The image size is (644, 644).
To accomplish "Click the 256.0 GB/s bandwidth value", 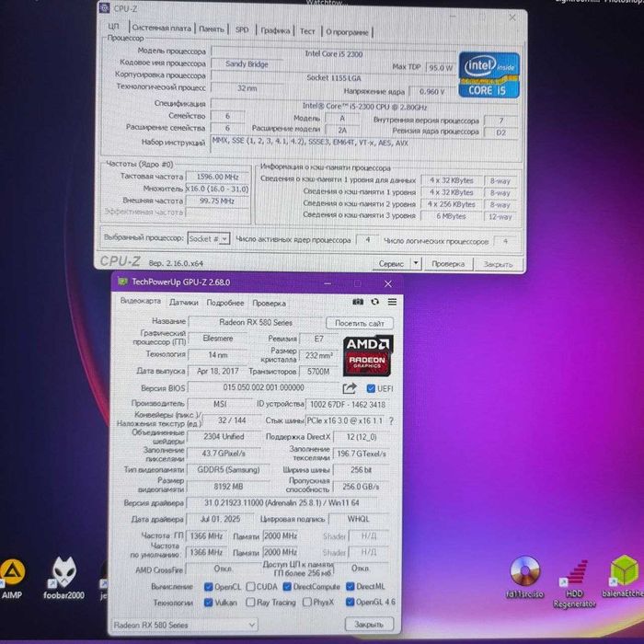I will [361, 487].
